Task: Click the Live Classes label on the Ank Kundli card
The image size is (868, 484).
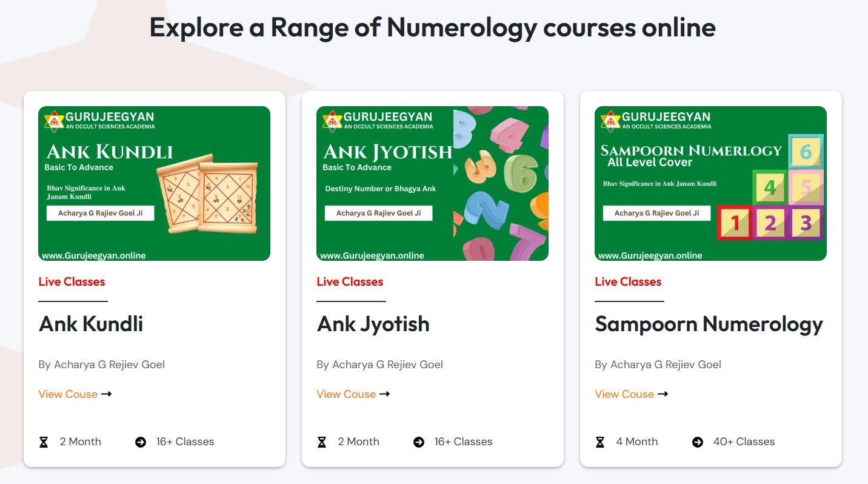Action: click(x=72, y=281)
